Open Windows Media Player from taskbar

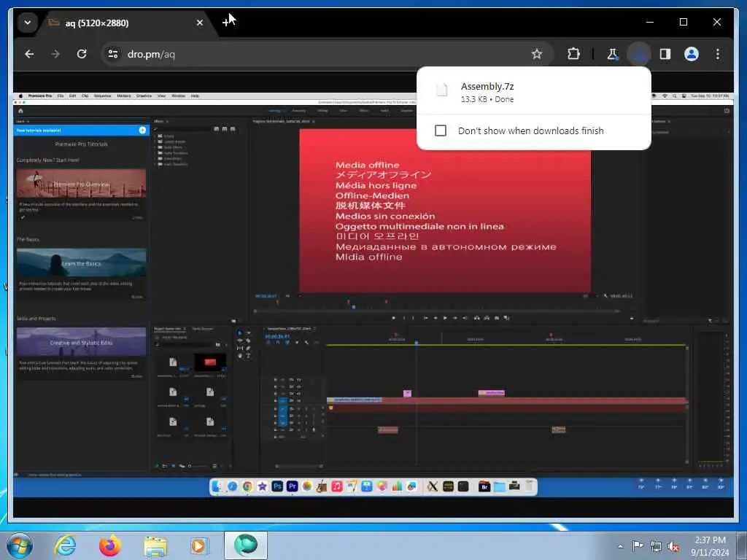tap(200, 546)
